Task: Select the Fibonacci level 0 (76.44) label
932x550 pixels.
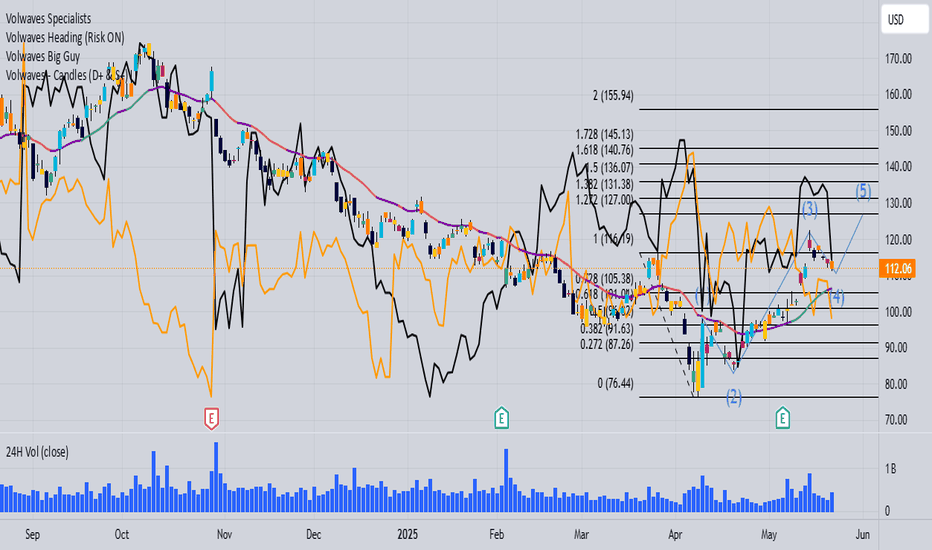Action: pos(615,384)
